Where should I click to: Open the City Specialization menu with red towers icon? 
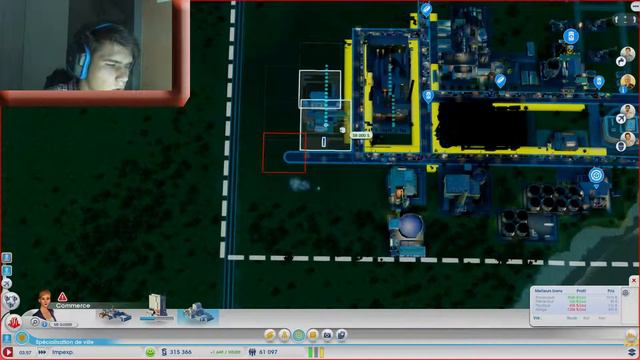pos(14,322)
